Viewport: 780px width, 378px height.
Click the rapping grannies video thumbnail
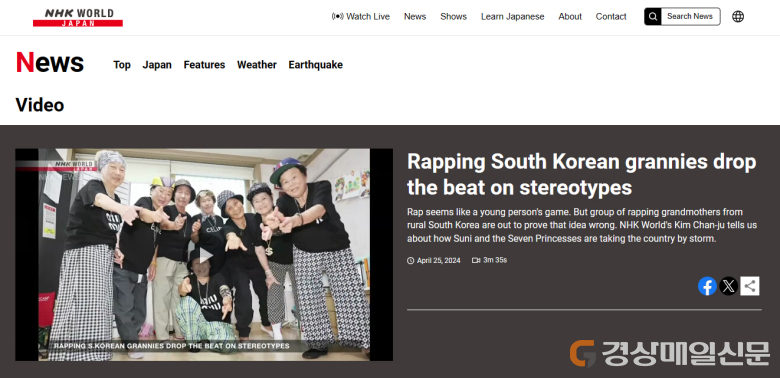point(204,255)
